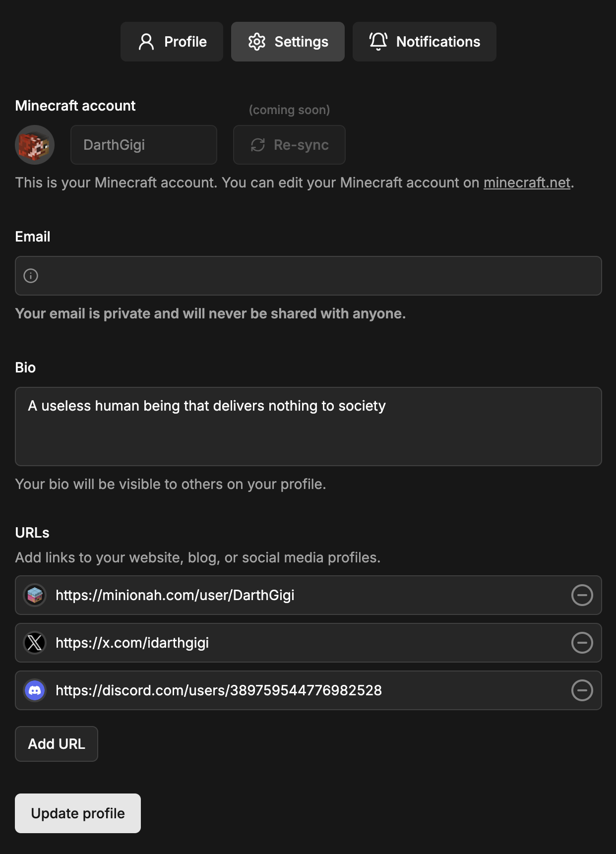The width and height of the screenshot is (616, 854).
Task: Click the Update profile button
Action: pos(77,813)
